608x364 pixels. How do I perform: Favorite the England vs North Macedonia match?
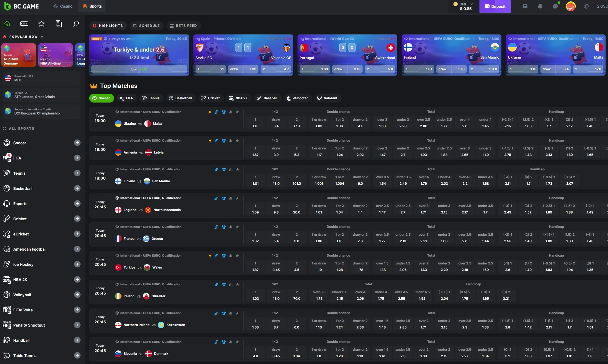pos(237,198)
